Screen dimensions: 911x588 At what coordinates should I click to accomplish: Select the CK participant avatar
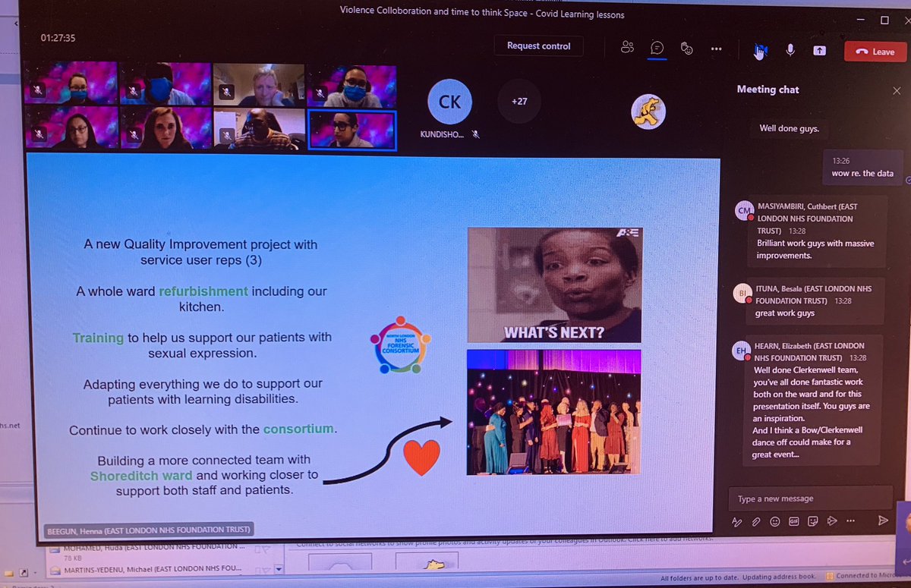point(449,101)
